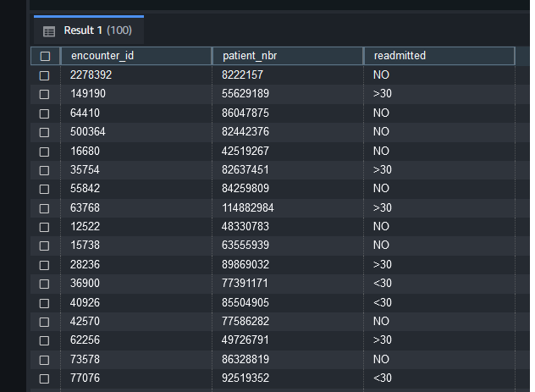Check the row with encounter_id 16680
The width and height of the screenshot is (535, 392).
pyautogui.click(x=44, y=152)
